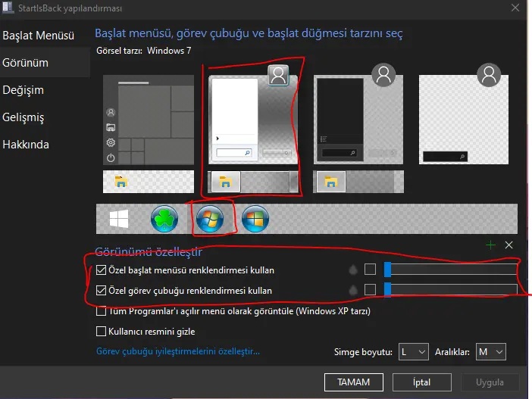Remove start button image with X icon

[509, 245]
